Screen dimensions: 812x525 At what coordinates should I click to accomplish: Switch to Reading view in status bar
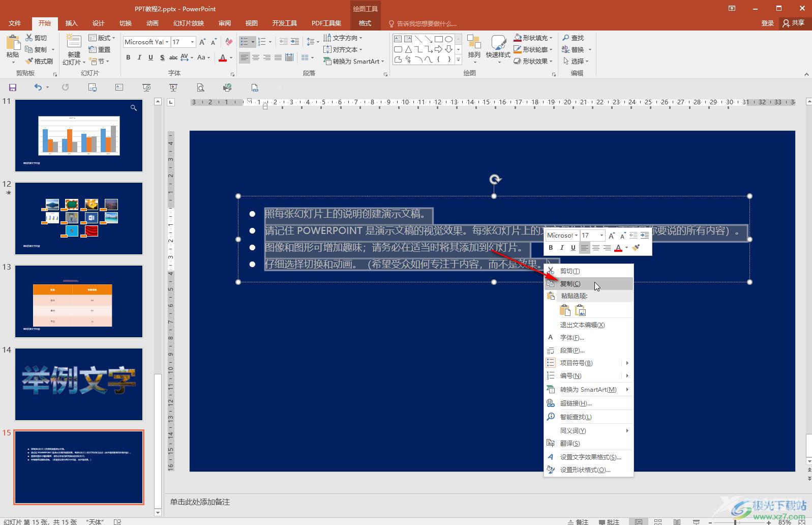677,521
